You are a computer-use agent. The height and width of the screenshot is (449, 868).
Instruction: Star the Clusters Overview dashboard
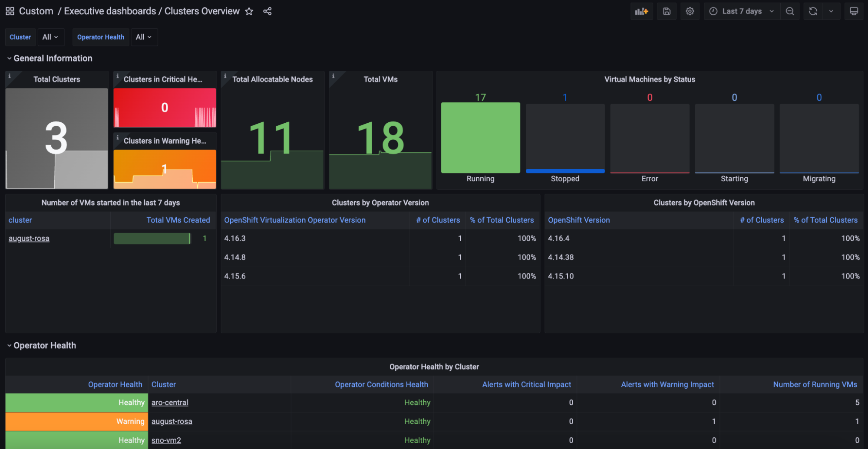tap(249, 11)
